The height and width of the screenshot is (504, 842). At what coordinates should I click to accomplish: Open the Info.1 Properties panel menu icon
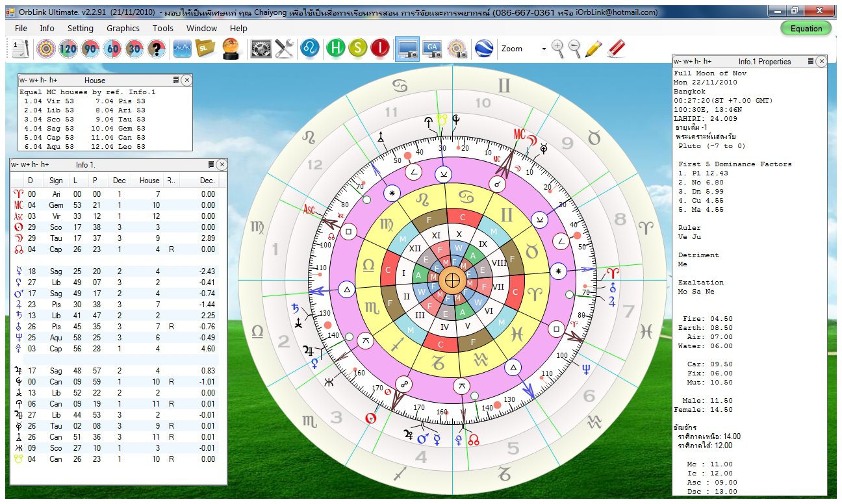pos(810,61)
